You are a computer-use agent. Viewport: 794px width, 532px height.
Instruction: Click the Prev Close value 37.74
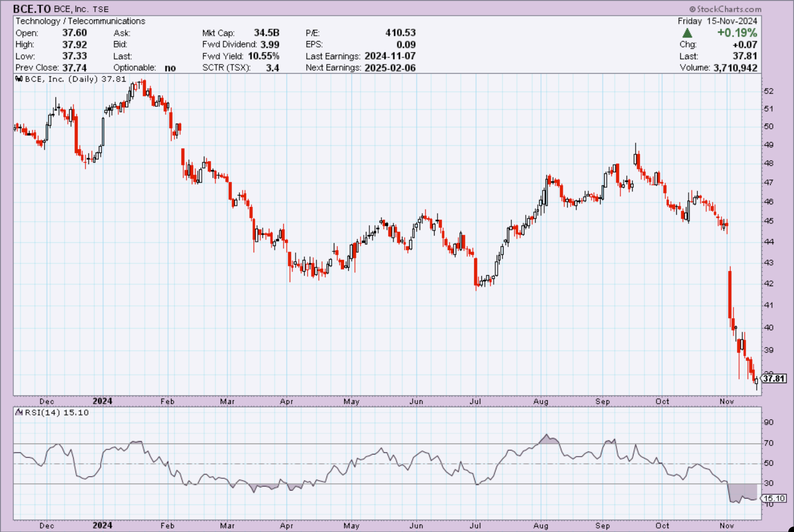tap(74, 67)
